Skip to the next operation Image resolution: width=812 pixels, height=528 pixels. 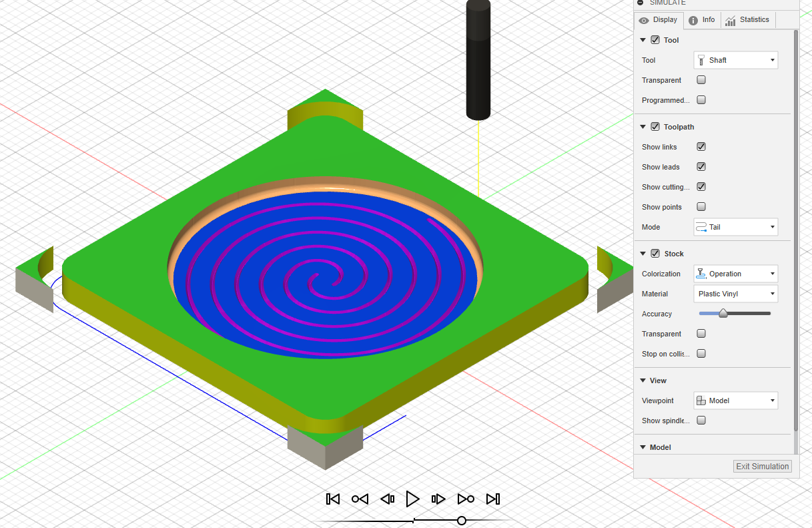(466, 499)
